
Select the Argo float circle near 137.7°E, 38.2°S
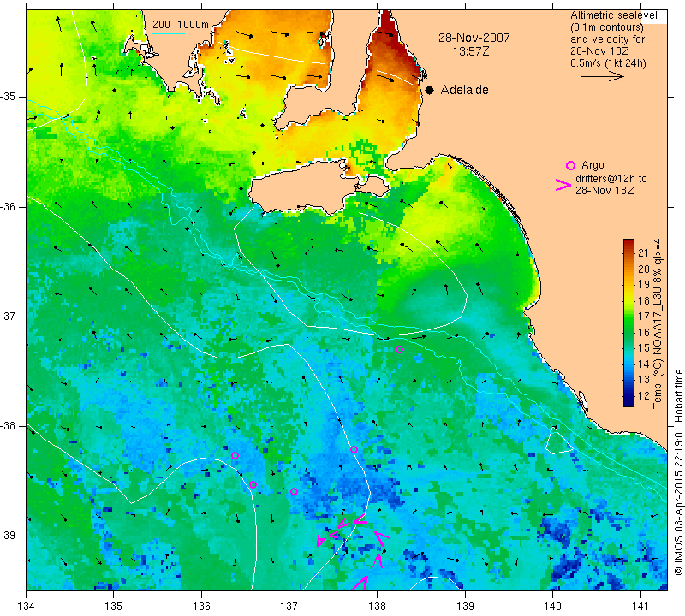coord(354,450)
